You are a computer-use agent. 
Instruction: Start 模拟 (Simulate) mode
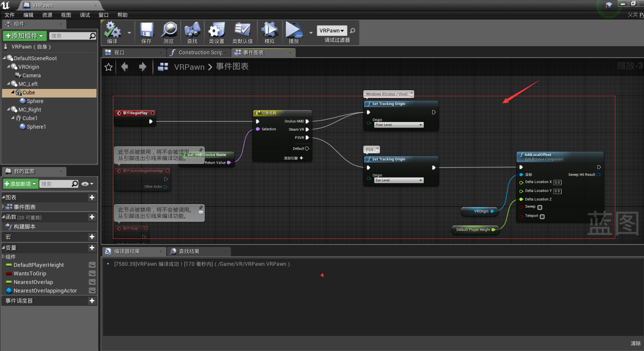270,31
